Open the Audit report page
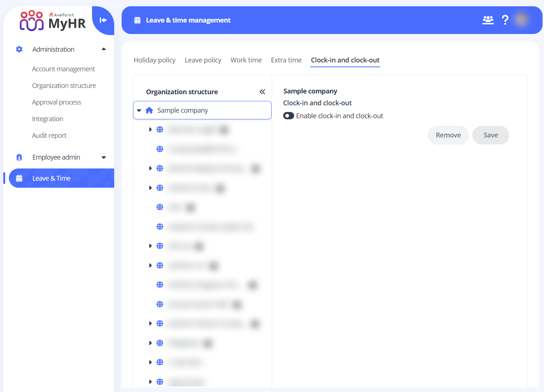This screenshot has width=544, height=392. (49, 136)
